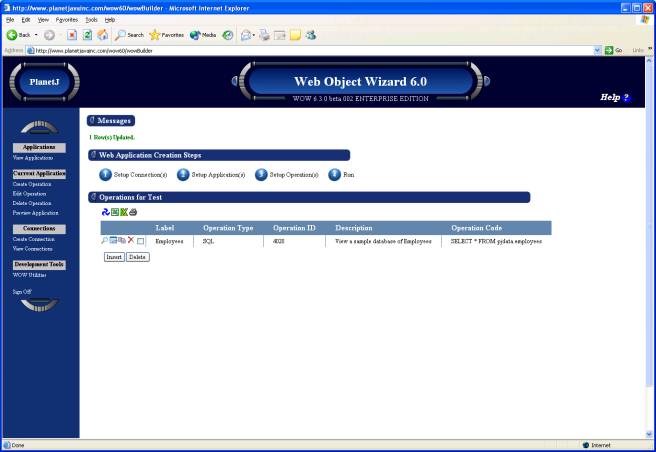The width and height of the screenshot is (656, 452).
Task: Click the View Connections sidebar link
Action: tap(32, 248)
